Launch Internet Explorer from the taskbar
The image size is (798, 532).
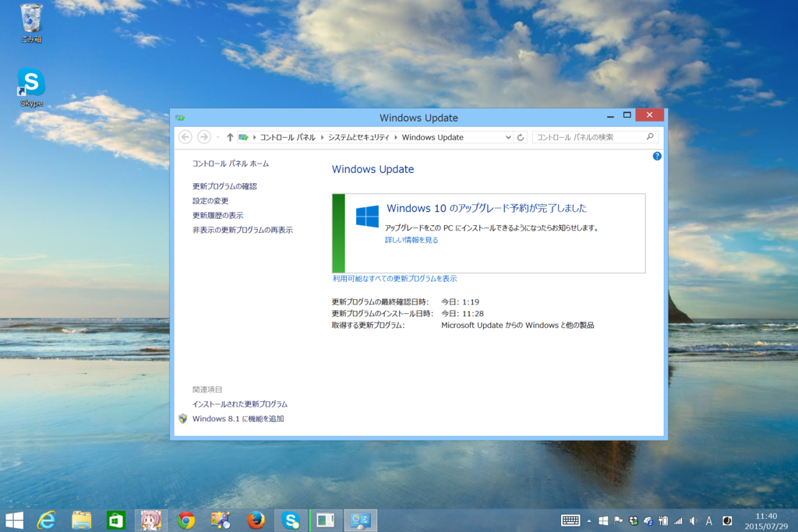pos(46,520)
